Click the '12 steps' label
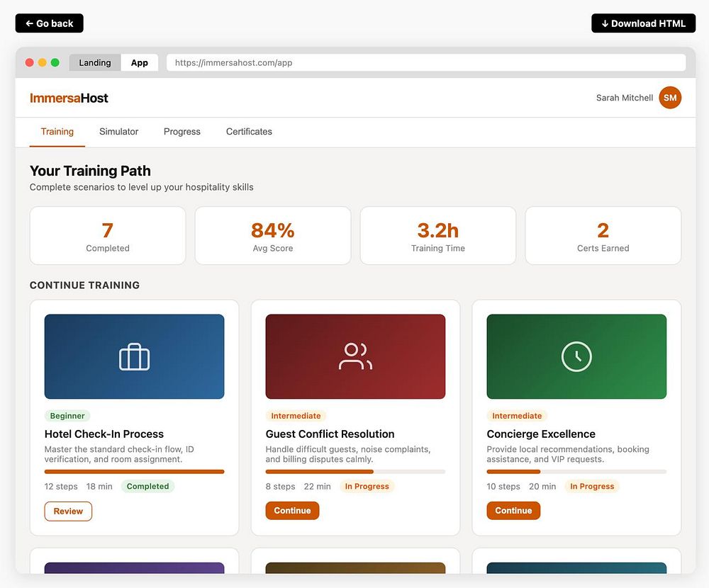 (61, 486)
